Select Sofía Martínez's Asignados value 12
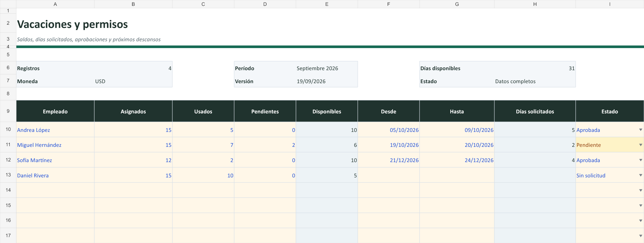Screen dimensions: 644x243 pyautogui.click(x=133, y=160)
